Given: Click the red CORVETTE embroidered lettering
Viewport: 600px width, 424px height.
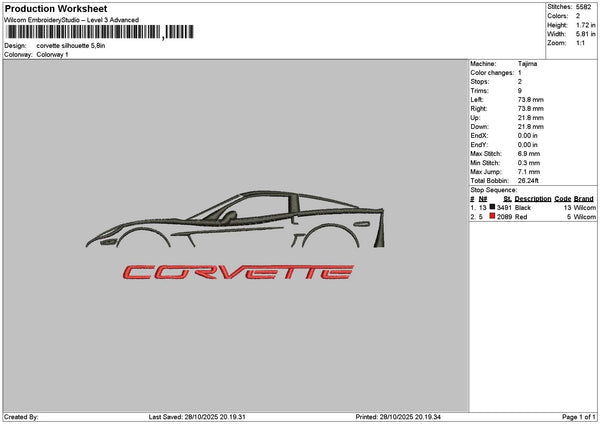Looking at the screenshot, I should (x=238, y=272).
